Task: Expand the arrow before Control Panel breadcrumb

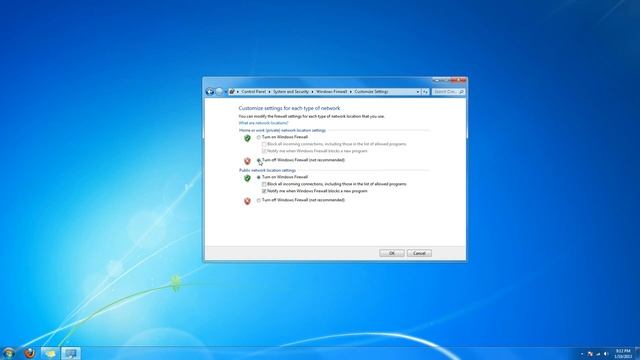Action: tap(238, 92)
